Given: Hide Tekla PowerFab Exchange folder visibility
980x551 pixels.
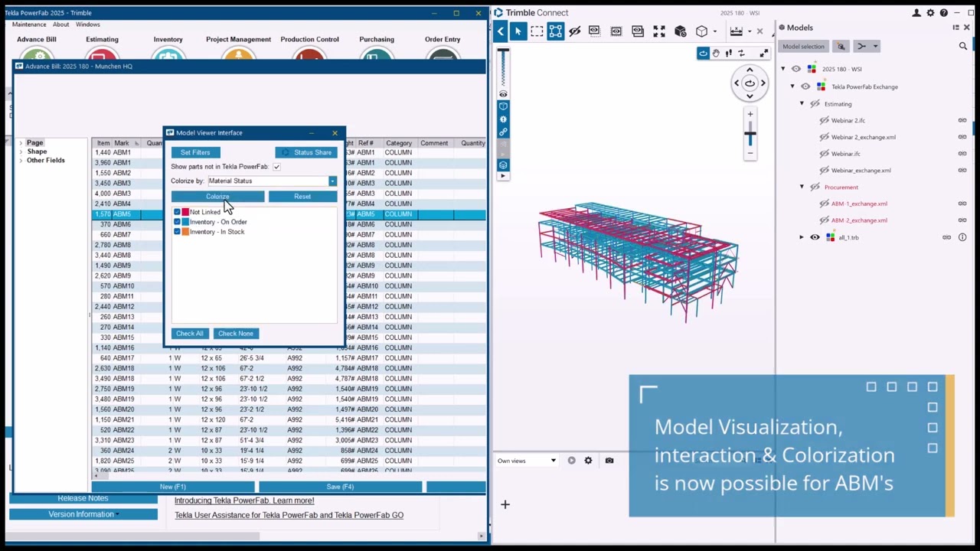Looking at the screenshot, I should click(x=805, y=86).
